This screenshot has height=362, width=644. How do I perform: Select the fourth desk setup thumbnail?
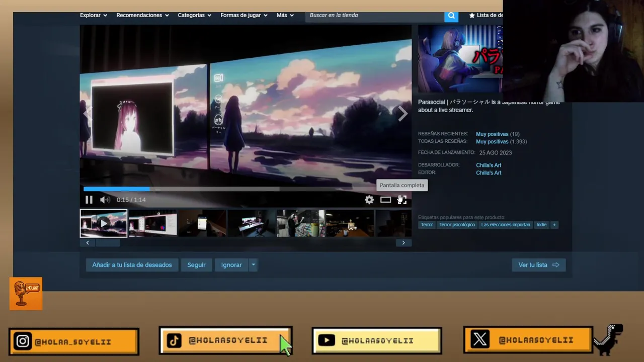click(251, 223)
